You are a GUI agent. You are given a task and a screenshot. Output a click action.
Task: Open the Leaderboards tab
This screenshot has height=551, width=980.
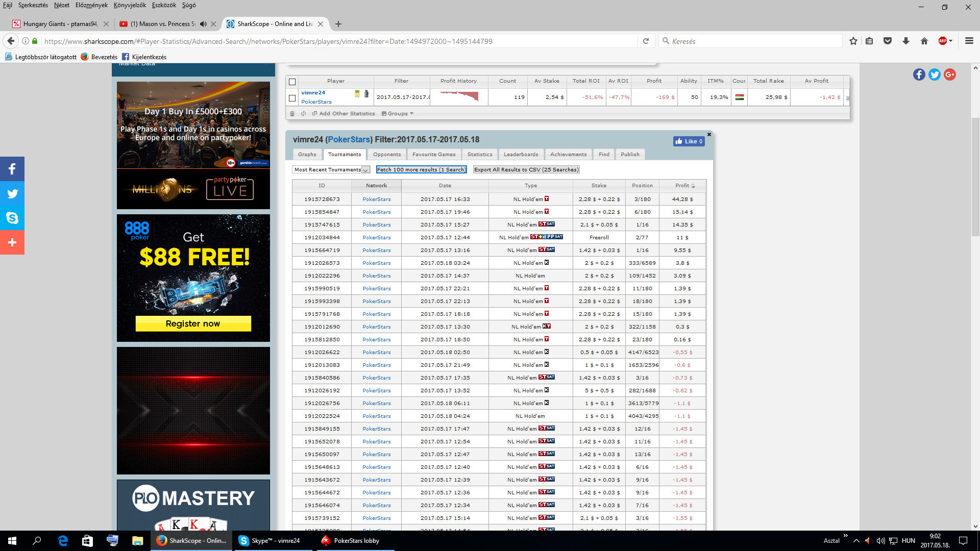click(521, 155)
